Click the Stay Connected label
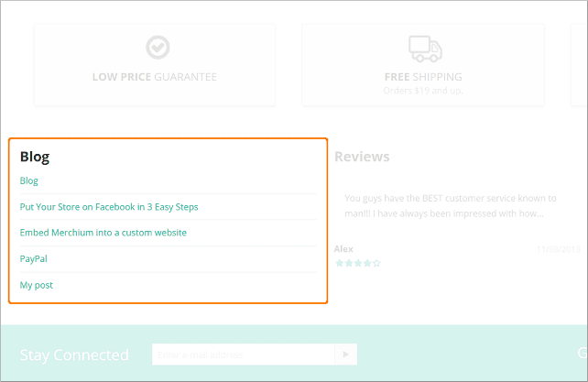 point(74,355)
